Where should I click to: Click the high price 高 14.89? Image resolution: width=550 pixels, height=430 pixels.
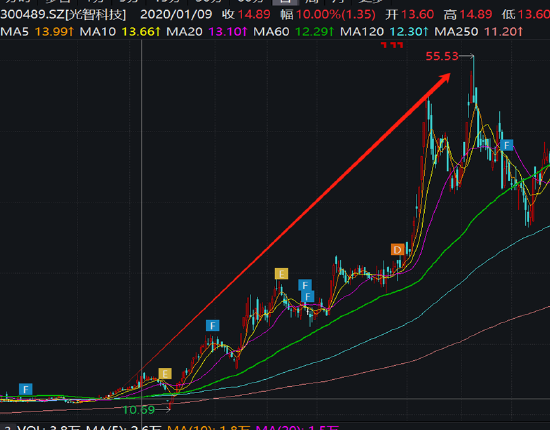point(468,14)
